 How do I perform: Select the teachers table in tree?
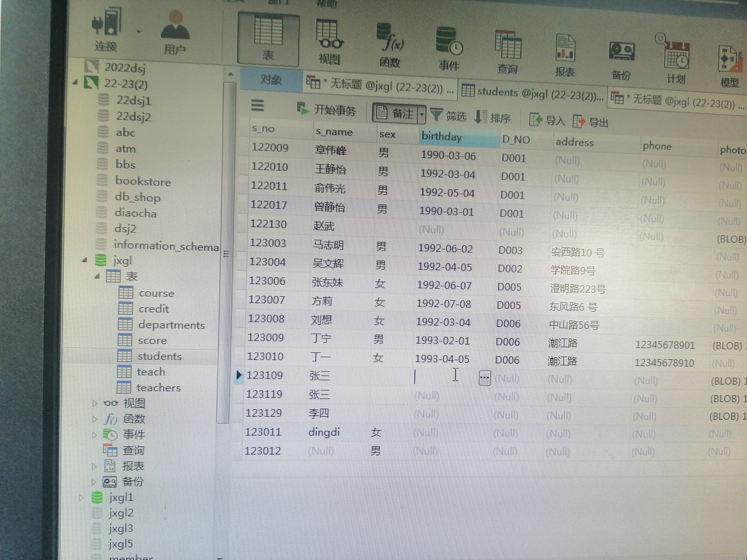point(158,388)
